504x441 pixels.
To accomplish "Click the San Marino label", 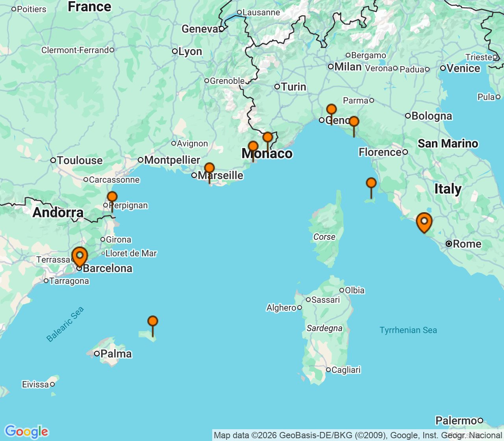I will [x=448, y=143].
